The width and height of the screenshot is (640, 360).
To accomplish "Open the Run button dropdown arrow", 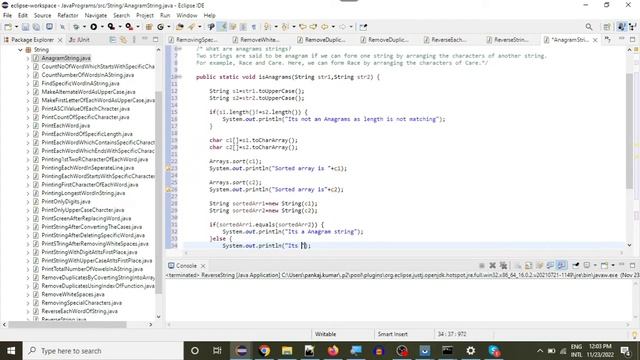I will 102,27.
